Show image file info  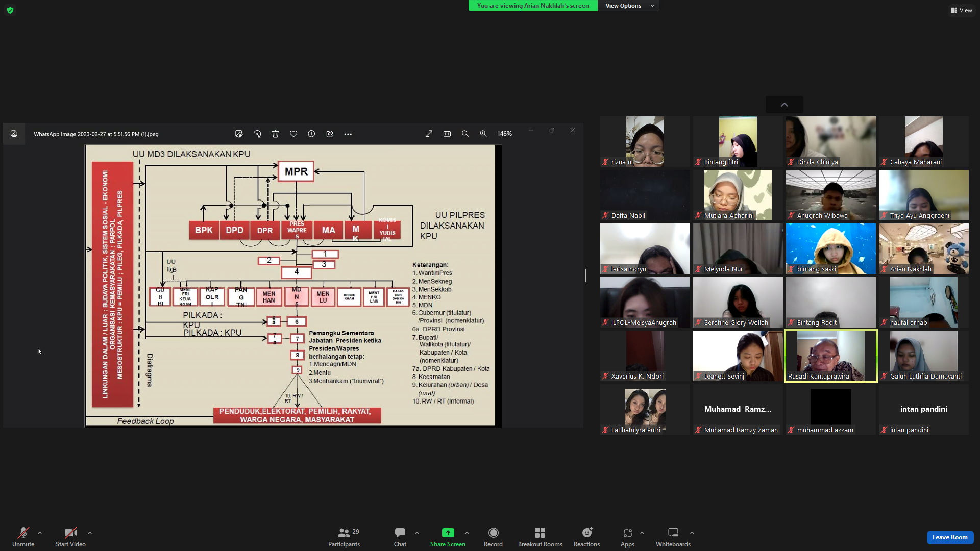[x=311, y=134]
